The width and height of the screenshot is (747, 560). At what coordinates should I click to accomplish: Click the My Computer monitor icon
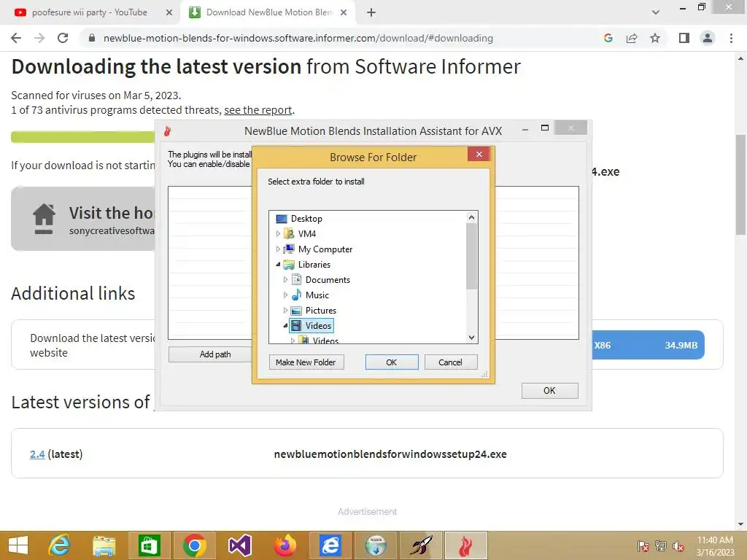coord(289,249)
